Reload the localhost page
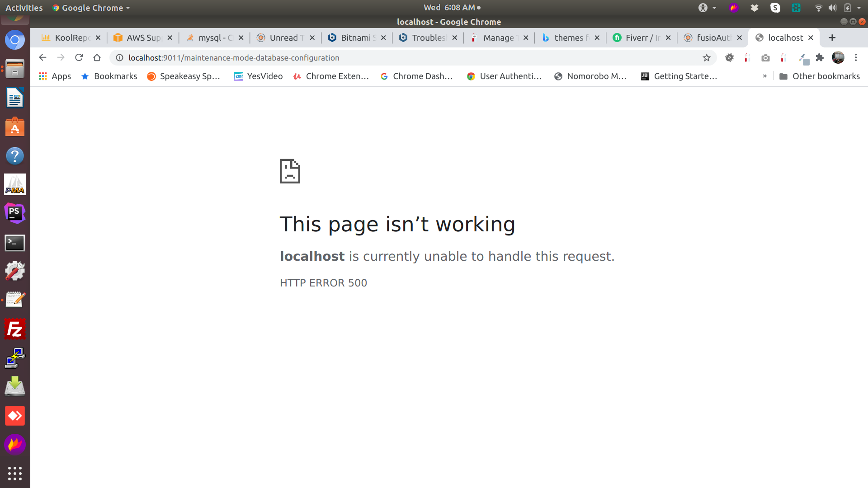 [79, 57]
